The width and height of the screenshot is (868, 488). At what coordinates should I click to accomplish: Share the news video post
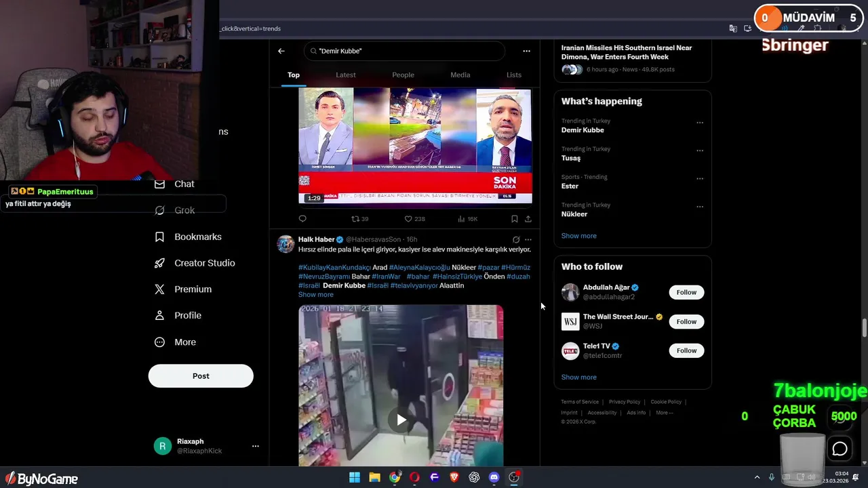[x=528, y=219]
